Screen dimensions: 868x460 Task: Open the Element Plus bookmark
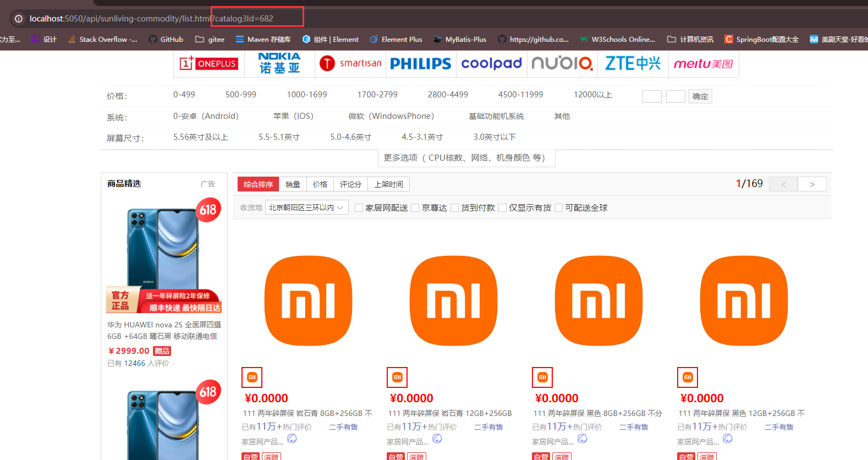(396, 39)
